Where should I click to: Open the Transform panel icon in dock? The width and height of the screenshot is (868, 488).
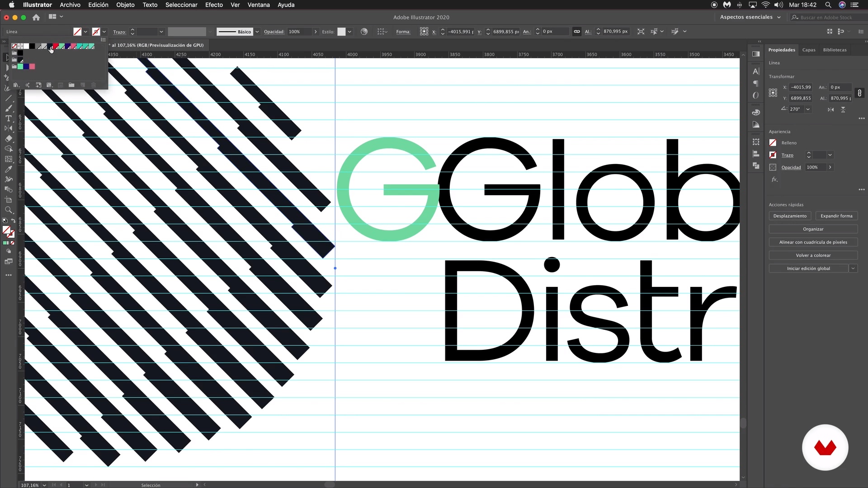coord(756,142)
